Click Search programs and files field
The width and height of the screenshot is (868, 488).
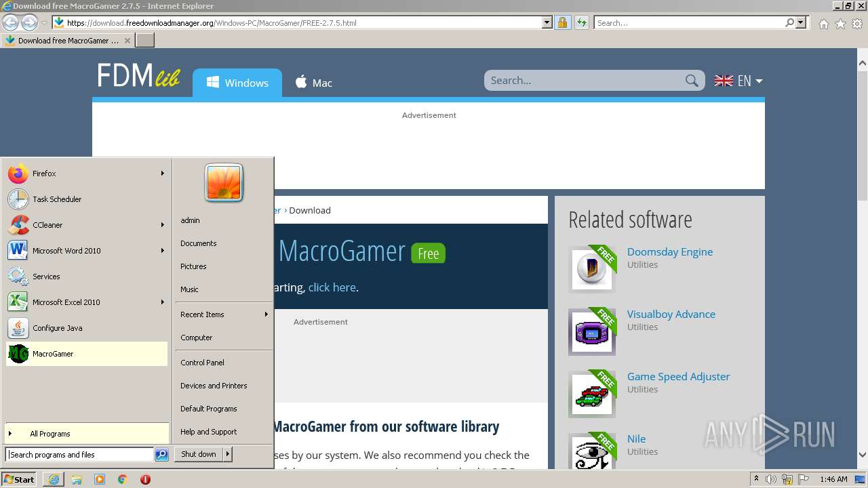point(79,455)
